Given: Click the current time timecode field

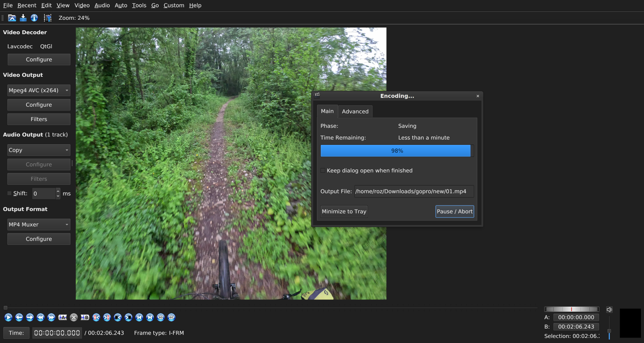Looking at the screenshot, I should point(57,333).
